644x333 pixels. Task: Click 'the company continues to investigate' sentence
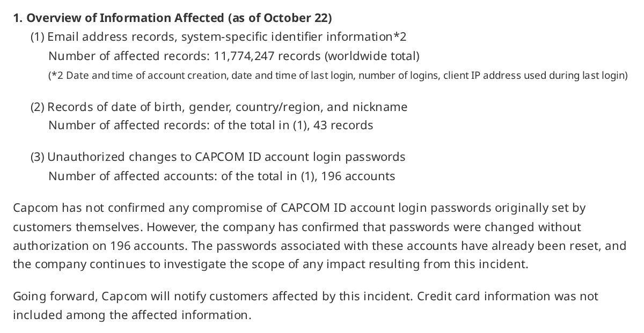[x=115, y=264]
